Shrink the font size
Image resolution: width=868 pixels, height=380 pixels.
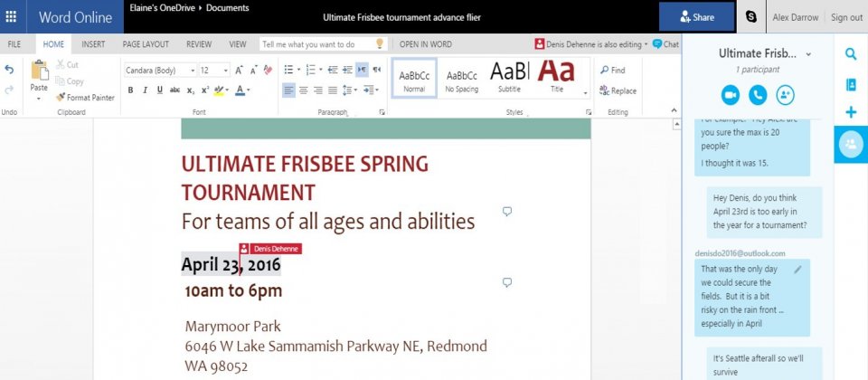pos(253,71)
